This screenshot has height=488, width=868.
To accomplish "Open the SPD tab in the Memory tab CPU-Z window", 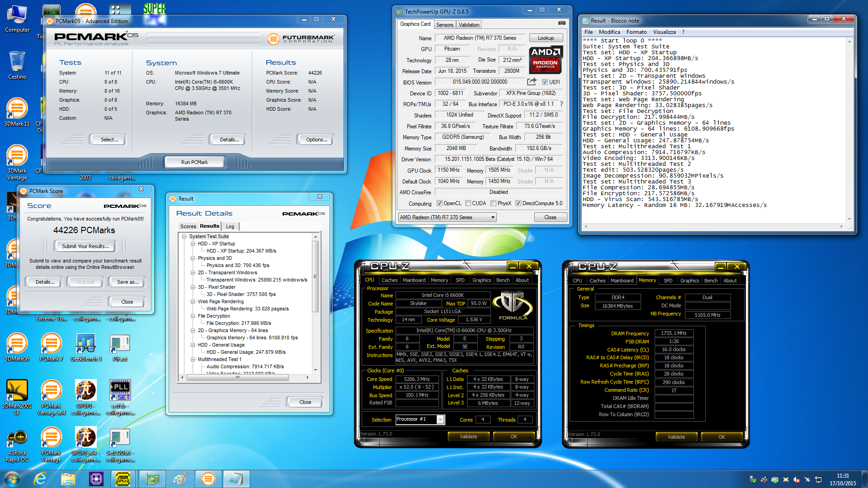I will [x=668, y=281].
